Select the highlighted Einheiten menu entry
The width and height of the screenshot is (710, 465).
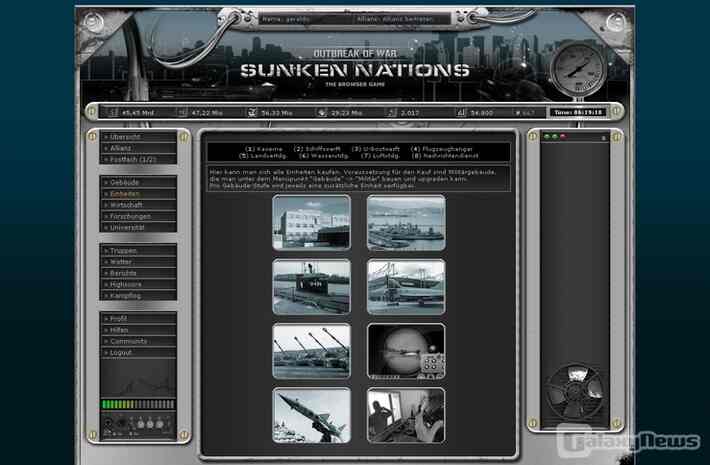coord(138,194)
